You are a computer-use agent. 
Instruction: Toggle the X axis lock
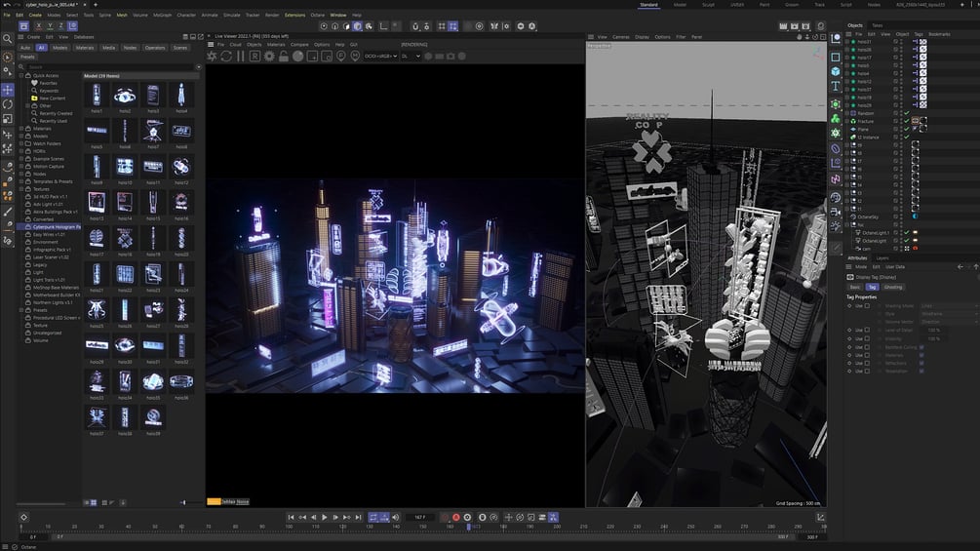[38, 26]
